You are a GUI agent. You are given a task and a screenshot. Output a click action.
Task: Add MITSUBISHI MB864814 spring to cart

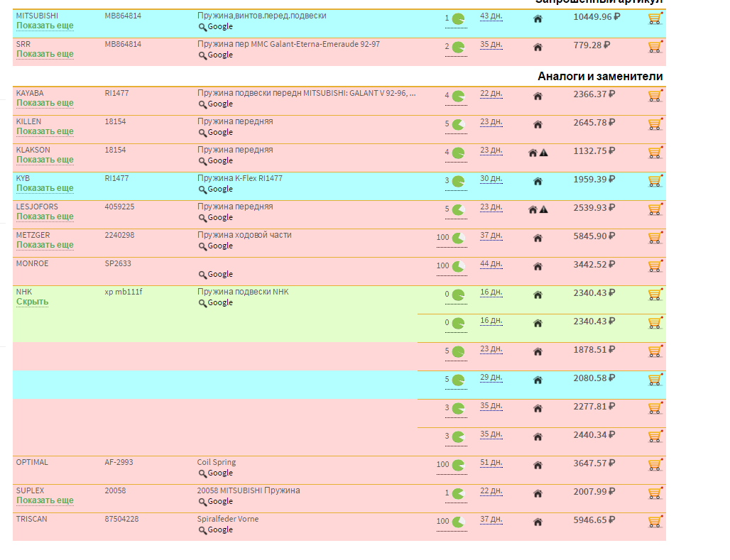click(655, 18)
